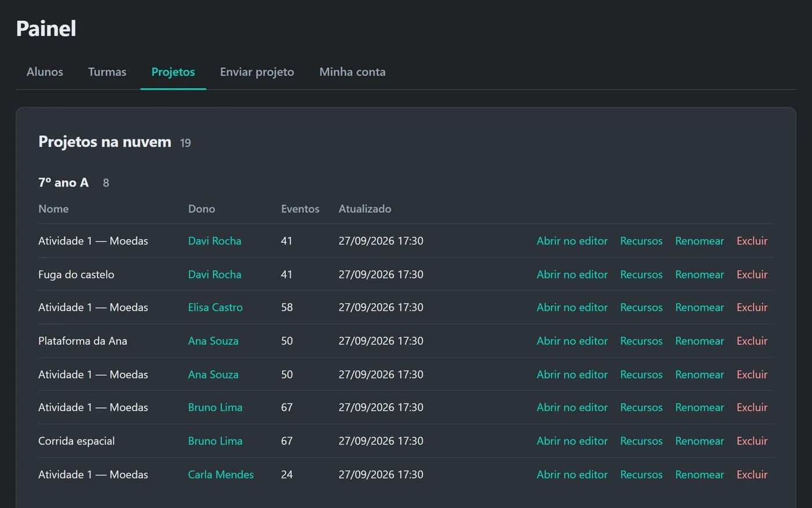Click the Atualizado column header
812x508 pixels.
(365, 209)
